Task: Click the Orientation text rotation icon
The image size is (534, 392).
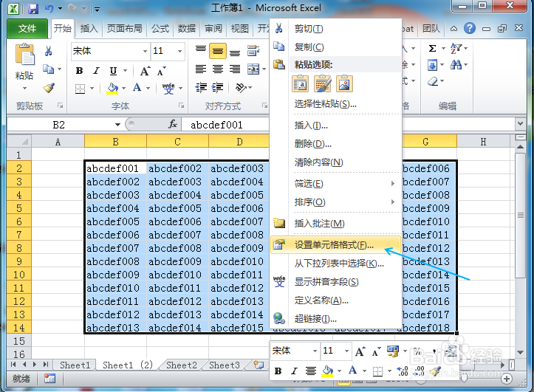Action: click(x=241, y=87)
